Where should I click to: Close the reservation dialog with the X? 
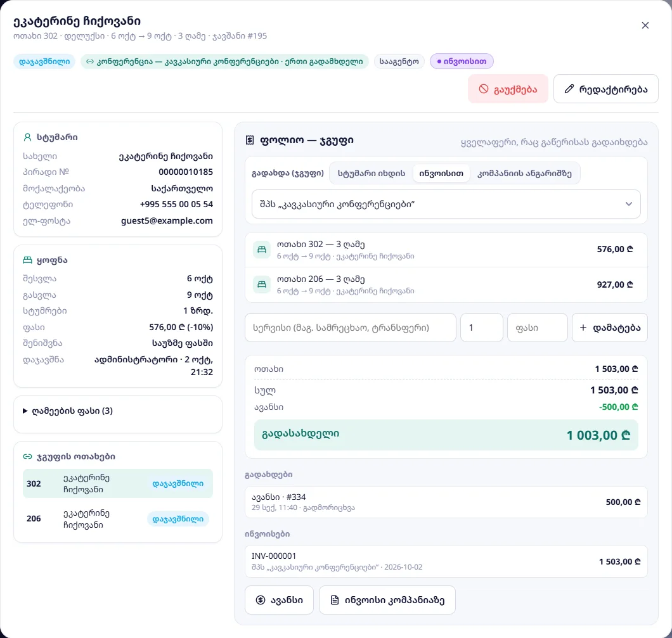click(645, 26)
